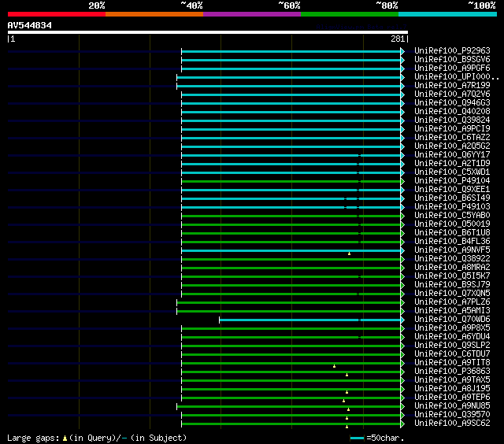Open the UniRef100_A9NU85 entry
This screenshot has width=504, height=444.
[452, 406]
